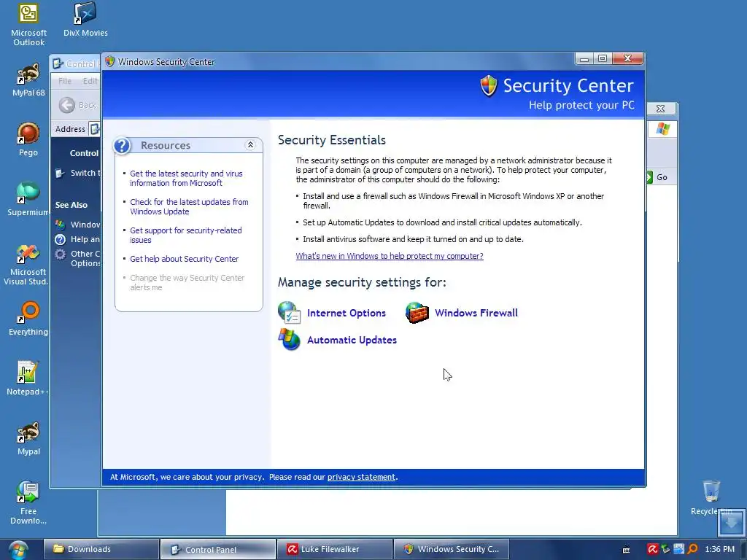This screenshot has height=560, width=747.
Task: Open the Windows Firewall brick wall icon
Action: point(417,313)
